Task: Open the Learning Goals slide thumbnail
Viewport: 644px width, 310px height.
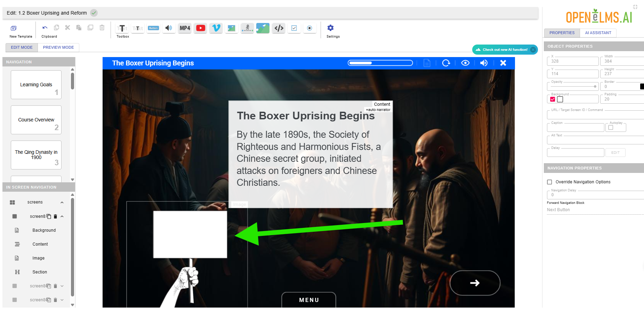Action: [36, 85]
